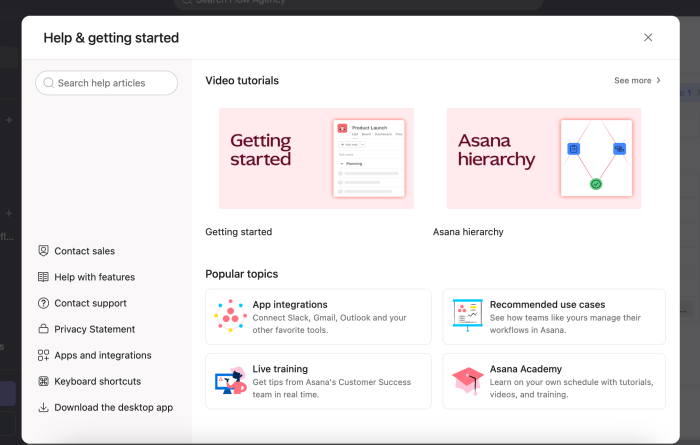Open the App integrations topic card
The width and height of the screenshot is (700, 445).
[x=318, y=316]
